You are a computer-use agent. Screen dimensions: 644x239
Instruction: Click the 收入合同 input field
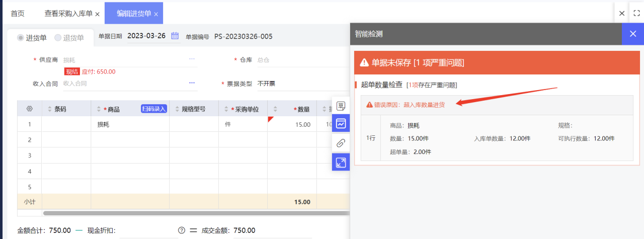125,84
